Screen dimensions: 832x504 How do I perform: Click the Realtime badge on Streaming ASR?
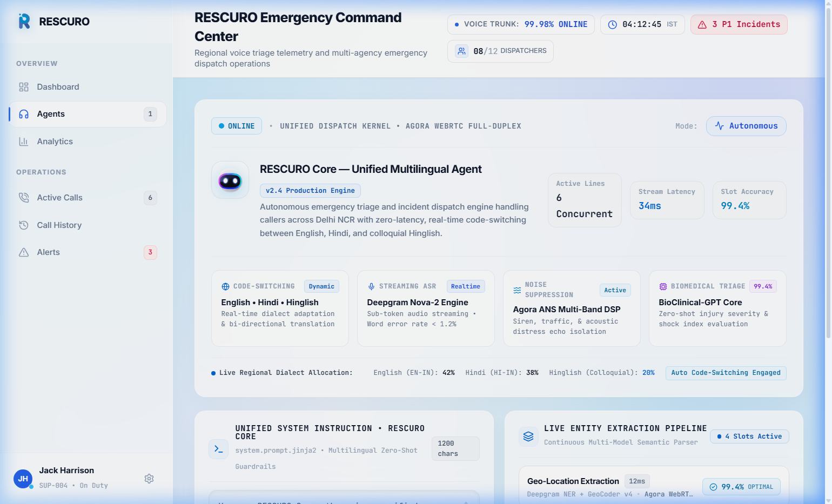point(466,286)
